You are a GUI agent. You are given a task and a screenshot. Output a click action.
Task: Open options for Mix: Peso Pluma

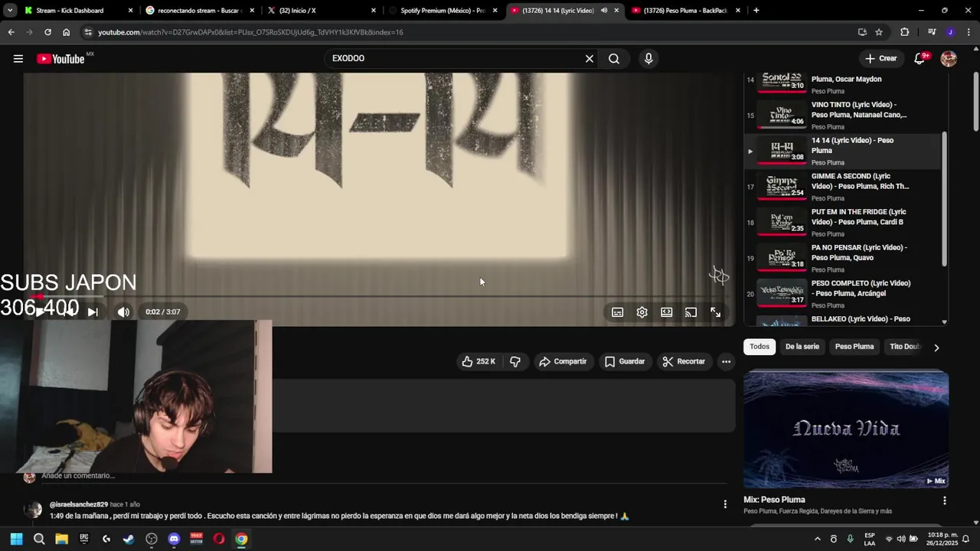pos(944,500)
